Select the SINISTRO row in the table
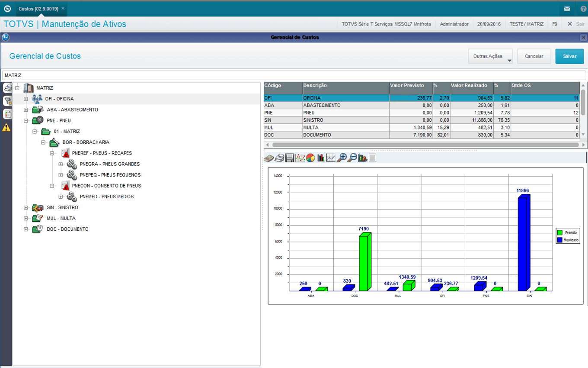 click(422, 120)
